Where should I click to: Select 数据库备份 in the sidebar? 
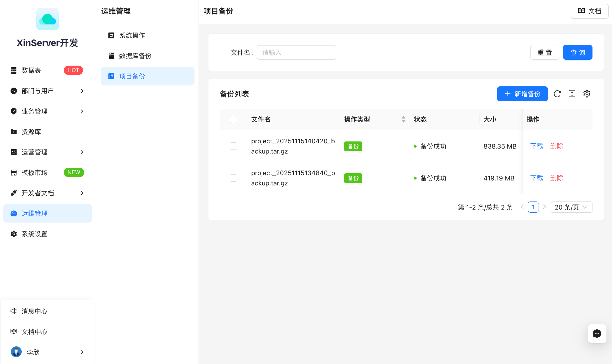(135, 56)
